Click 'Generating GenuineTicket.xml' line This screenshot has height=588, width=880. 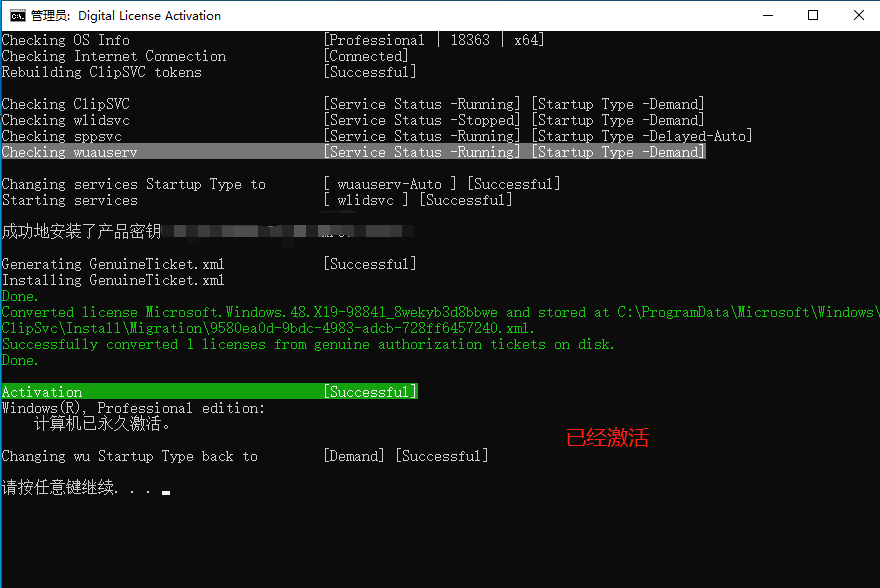click(x=113, y=264)
